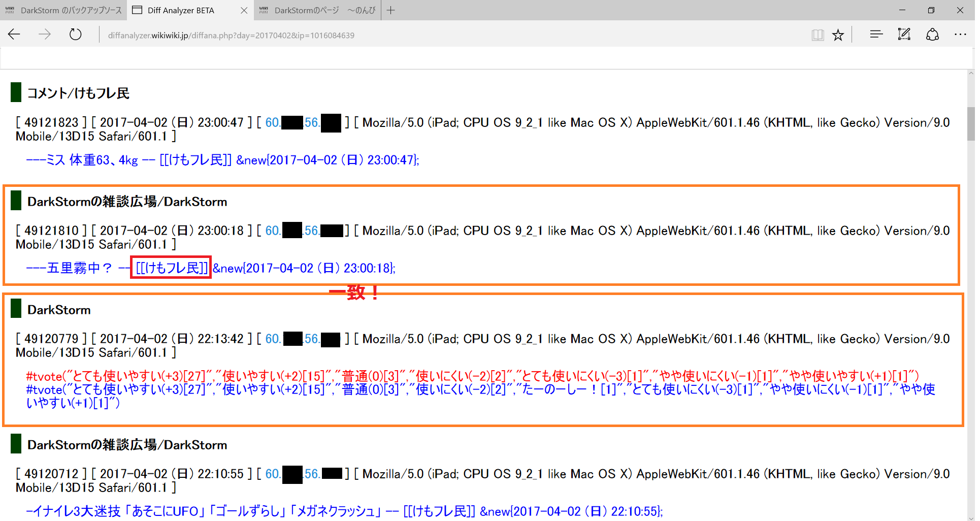The image size is (980, 521).
Task: Click entry ID 49120779
Action: pos(51,339)
